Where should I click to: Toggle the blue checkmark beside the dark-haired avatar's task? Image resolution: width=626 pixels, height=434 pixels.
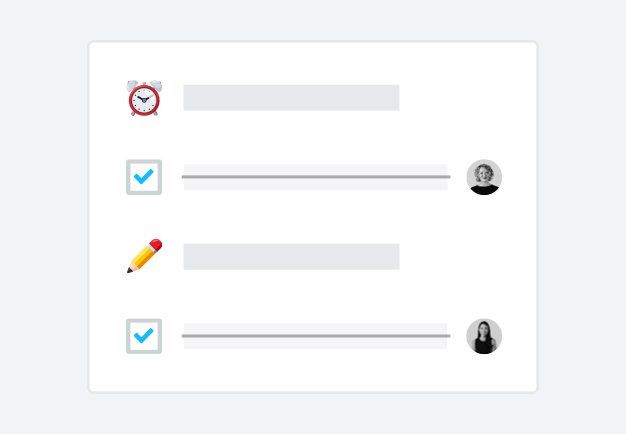[144, 336]
